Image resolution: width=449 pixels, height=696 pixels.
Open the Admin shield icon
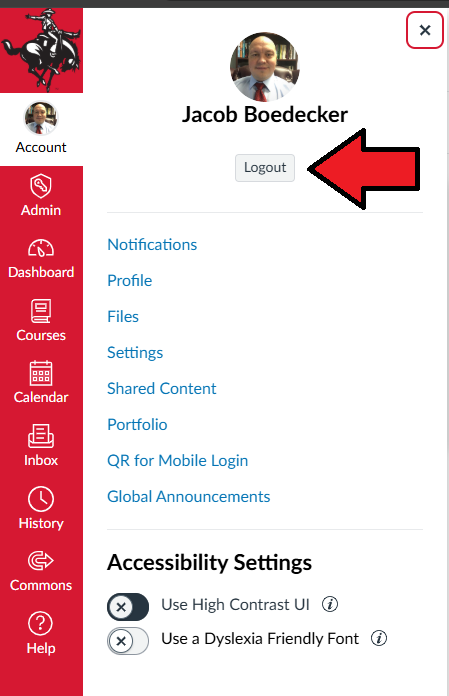click(x=41, y=186)
